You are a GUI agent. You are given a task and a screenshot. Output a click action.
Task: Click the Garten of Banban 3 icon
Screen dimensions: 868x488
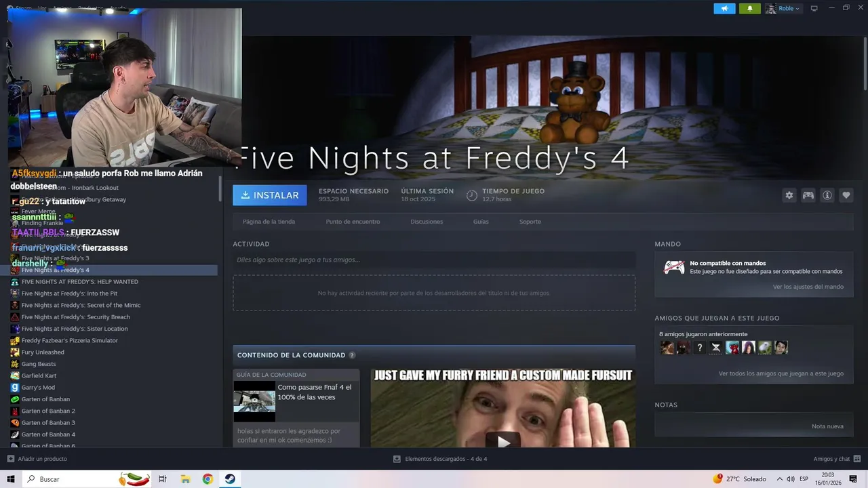pos(15,422)
